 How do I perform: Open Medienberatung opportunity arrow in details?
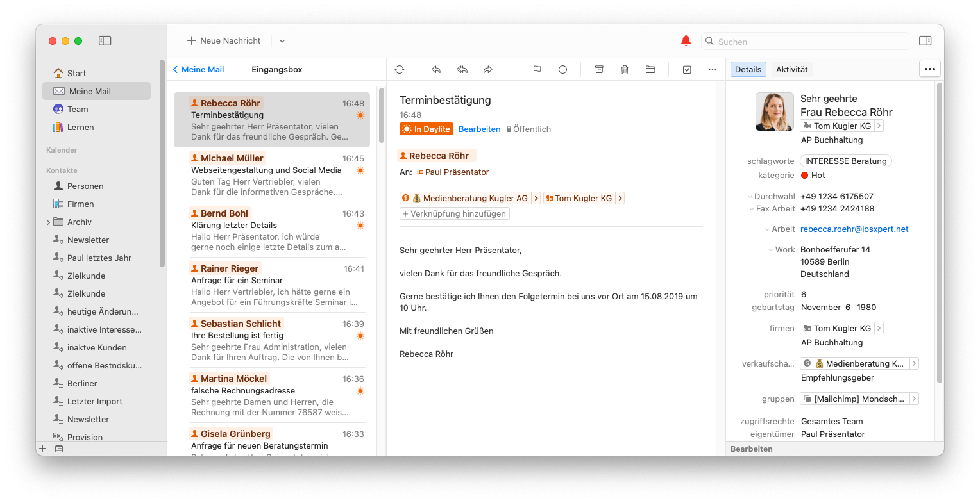[x=915, y=363]
